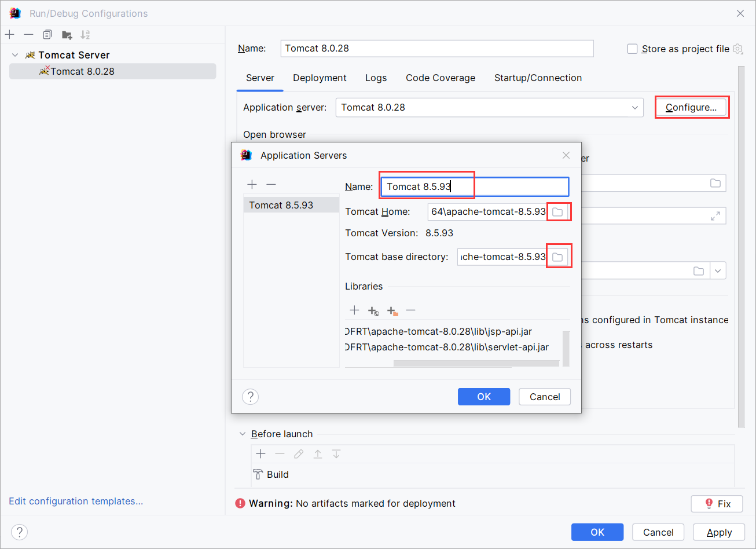Open Application server dropdown
The width and height of the screenshot is (756, 549).
[x=490, y=107]
